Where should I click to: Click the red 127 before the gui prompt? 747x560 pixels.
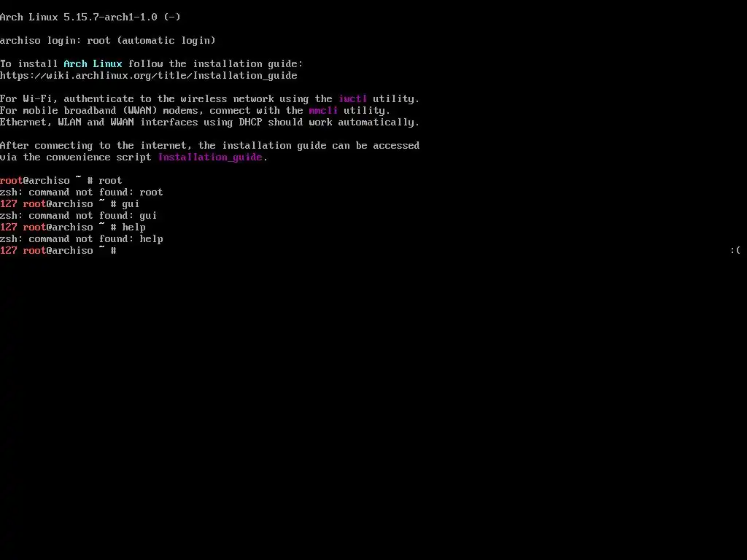coord(9,204)
